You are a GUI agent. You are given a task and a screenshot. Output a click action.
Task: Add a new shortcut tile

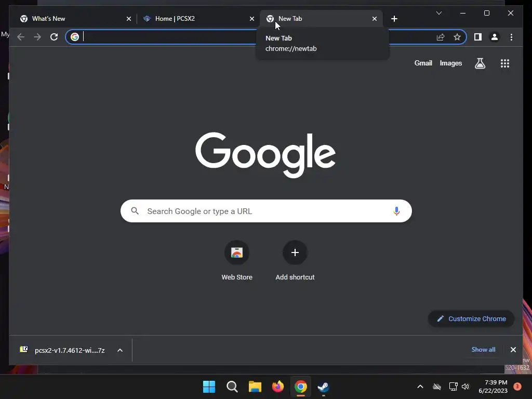[295, 261]
